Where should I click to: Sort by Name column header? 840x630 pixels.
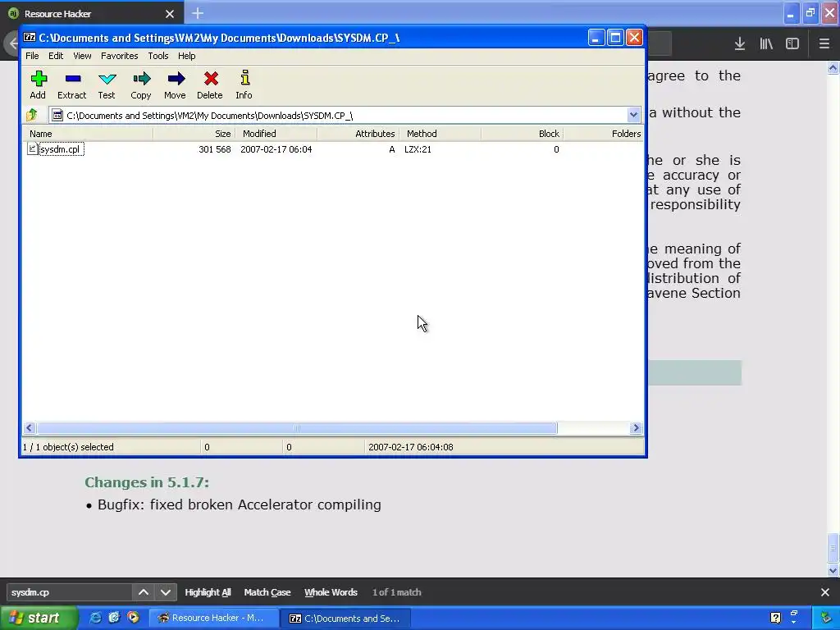coord(88,134)
